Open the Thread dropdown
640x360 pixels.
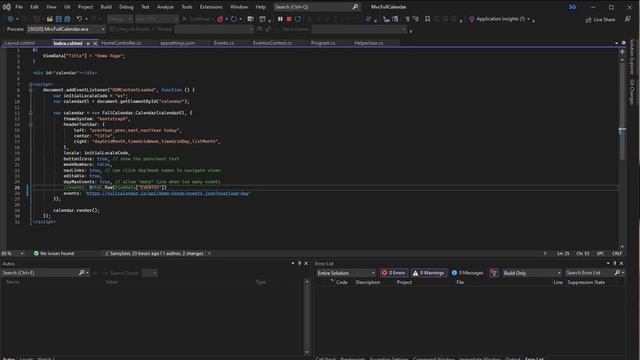(x=214, y=29)
